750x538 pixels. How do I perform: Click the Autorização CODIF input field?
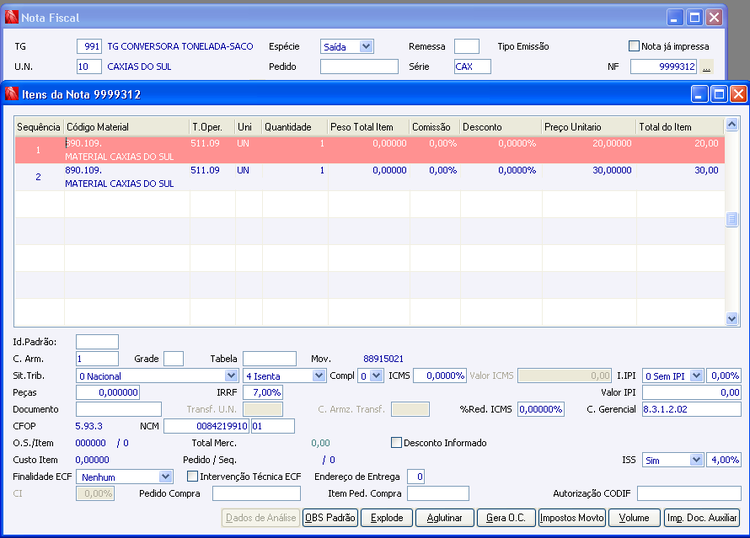point(689,494)
